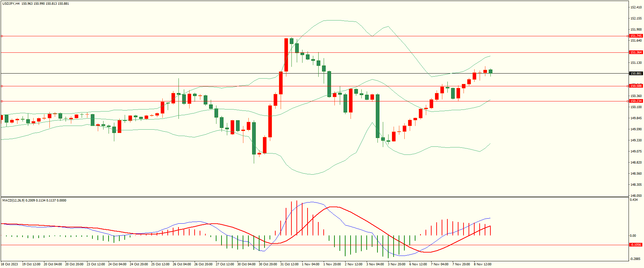
Task: Grab left handle of 151.745 horizontal line
Action: pos(2,36)
